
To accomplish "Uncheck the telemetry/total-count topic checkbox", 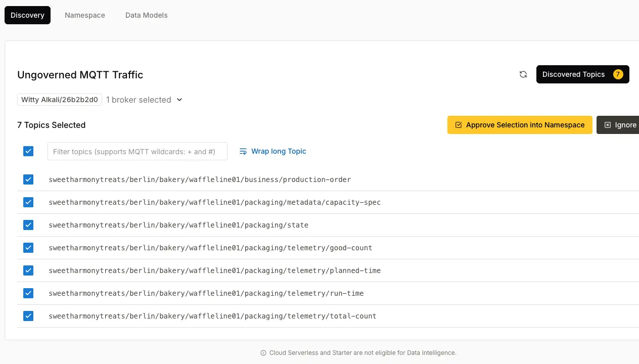I will pos(28,316).
